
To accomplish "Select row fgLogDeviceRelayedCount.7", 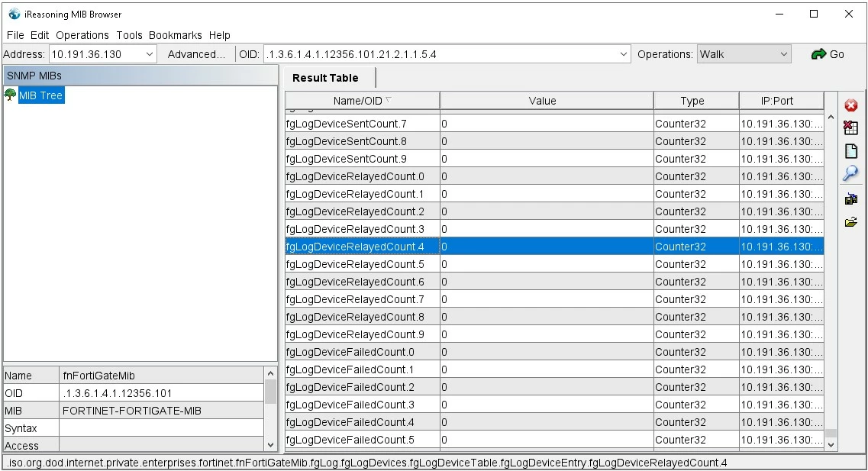I will [554, 299].
